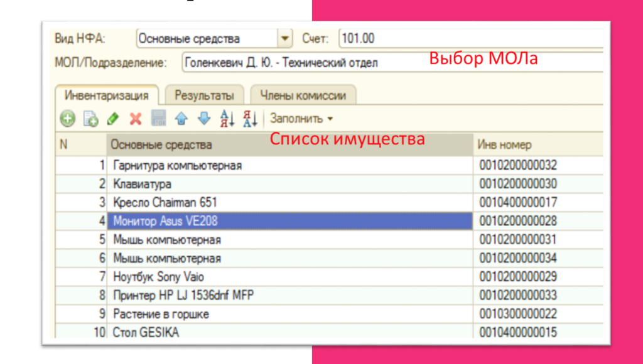Click the floppy disk Save icon
The width and height of the screenshot is (643, 364).
158,118
